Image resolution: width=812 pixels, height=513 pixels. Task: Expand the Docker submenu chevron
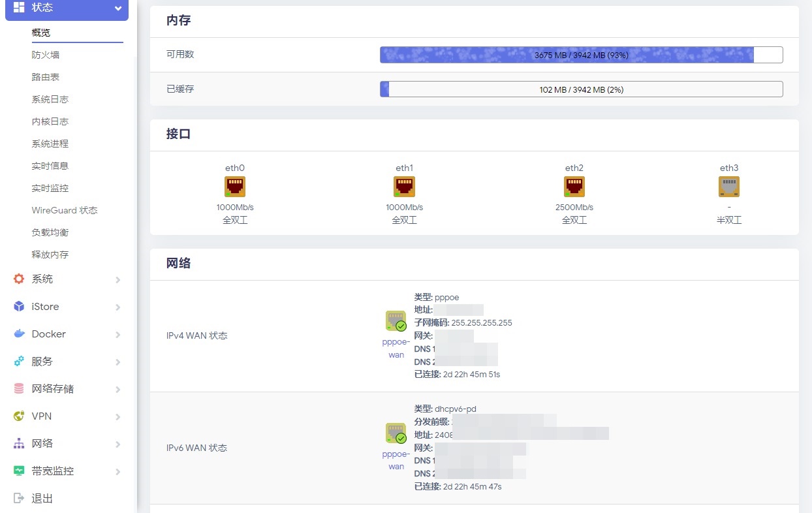point(118,334)
